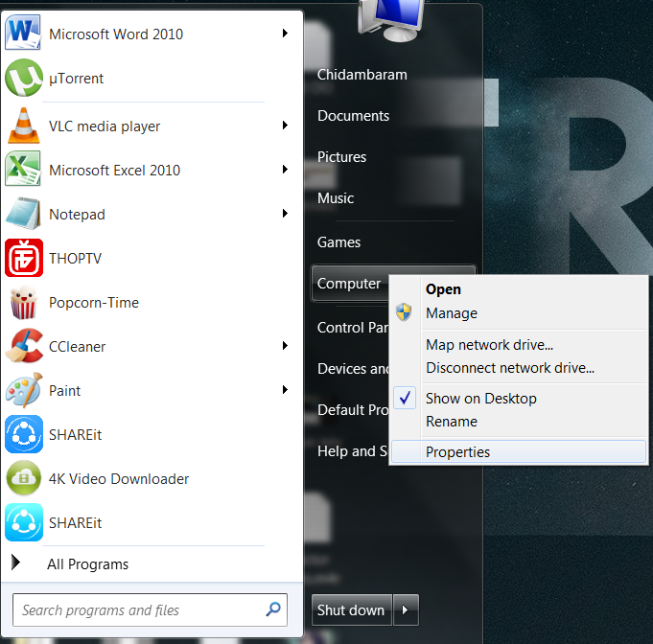The height and width of the screenshot is (644, 653).
Task: Launch the SHAREit icon above 4K Video Downloader
Action: [24, 434]
